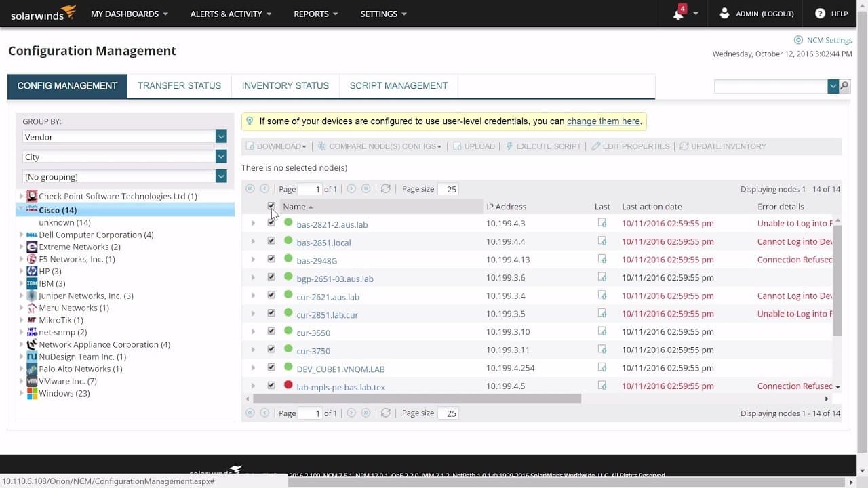Open the alerts notification bell icon
The image size is (868, 488).
[678, 14]
